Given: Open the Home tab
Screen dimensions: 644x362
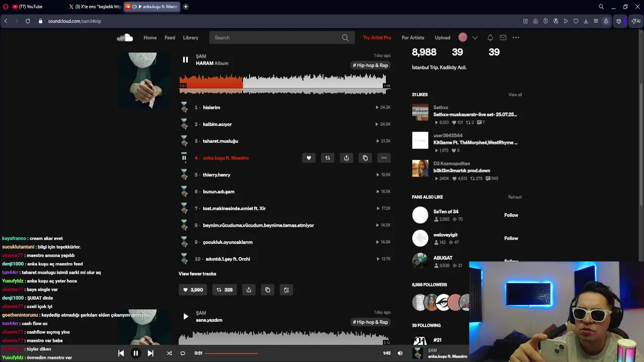Looking at the screenshot, I should (x=150, y=38).
